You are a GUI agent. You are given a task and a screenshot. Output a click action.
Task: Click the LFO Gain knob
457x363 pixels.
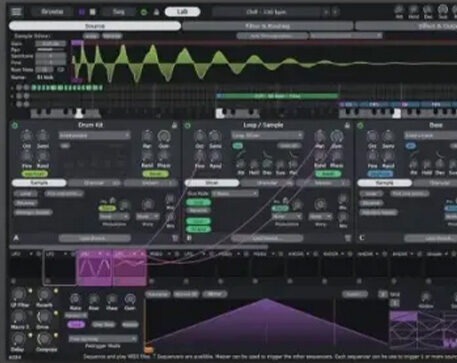click(130, 299)
